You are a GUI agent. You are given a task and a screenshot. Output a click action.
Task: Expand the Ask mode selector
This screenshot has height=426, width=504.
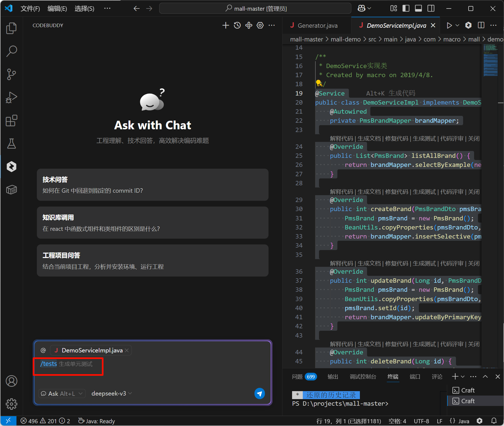(x=62, y=393)
